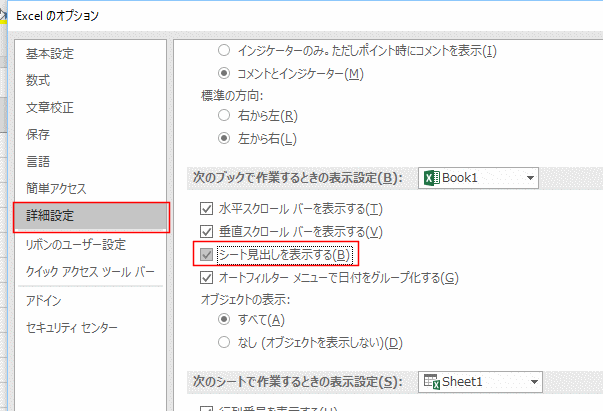Select すべて for object display

(224, 319)
